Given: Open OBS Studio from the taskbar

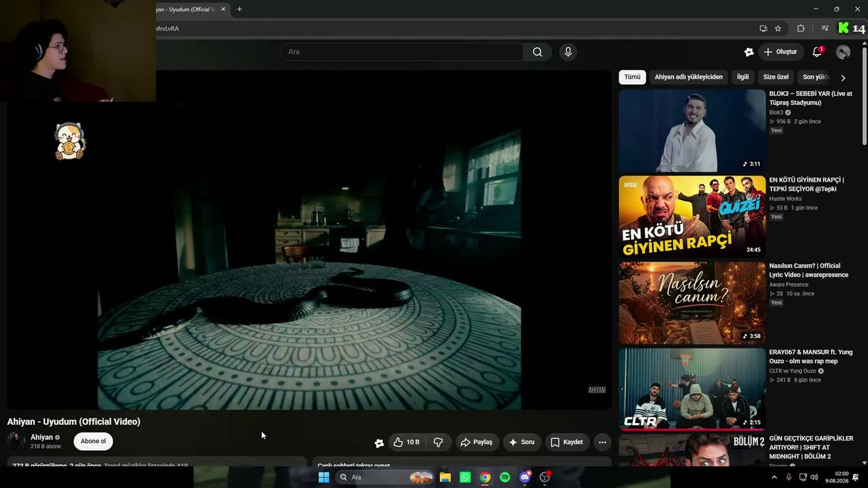Looking at the screenshot, I should (545, 477).
